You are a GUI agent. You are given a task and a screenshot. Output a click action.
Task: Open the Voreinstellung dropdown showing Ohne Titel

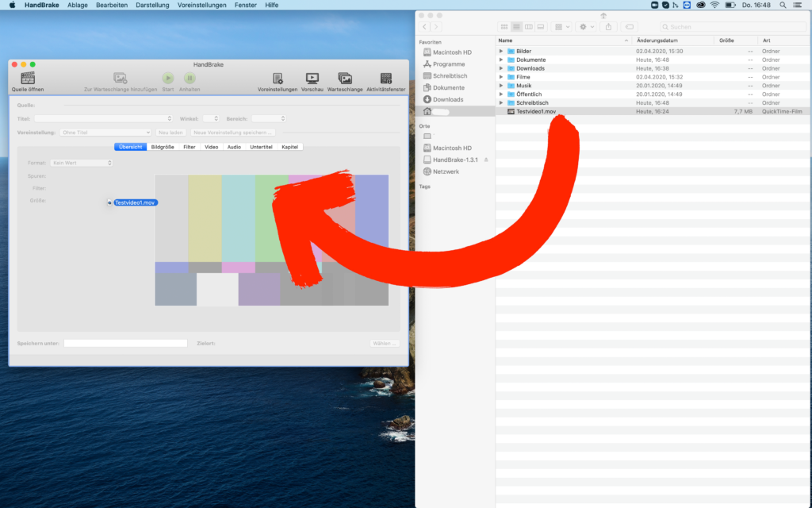click(105, 133)
